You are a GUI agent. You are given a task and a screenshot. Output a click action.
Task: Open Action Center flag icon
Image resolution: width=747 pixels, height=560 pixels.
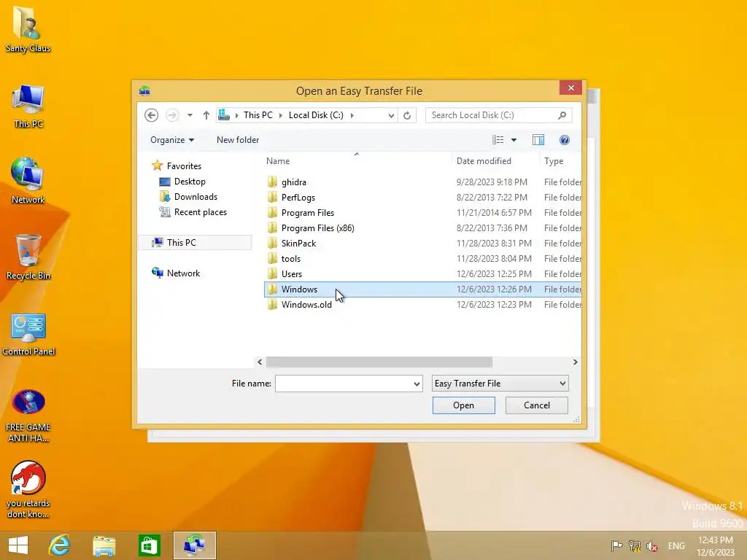[x=616, y=545]
